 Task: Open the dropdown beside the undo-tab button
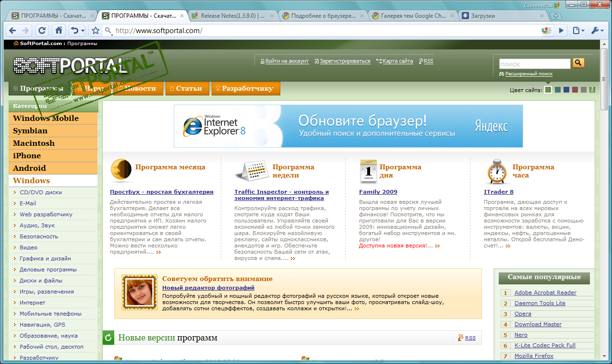[82, 31]
